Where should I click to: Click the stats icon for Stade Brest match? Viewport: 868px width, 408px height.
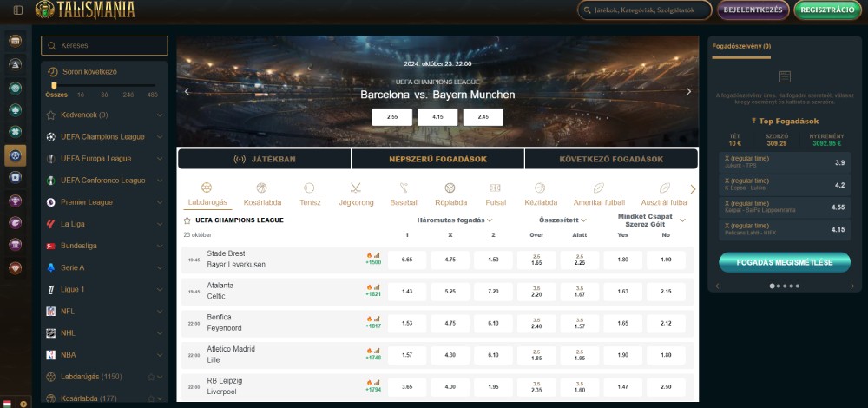[377, 255]
